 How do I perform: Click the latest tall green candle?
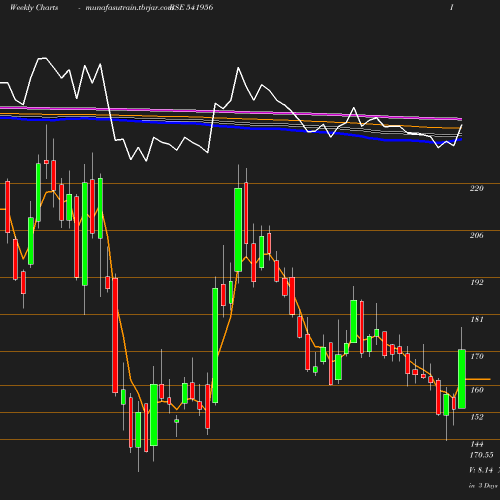pos(462,379)
